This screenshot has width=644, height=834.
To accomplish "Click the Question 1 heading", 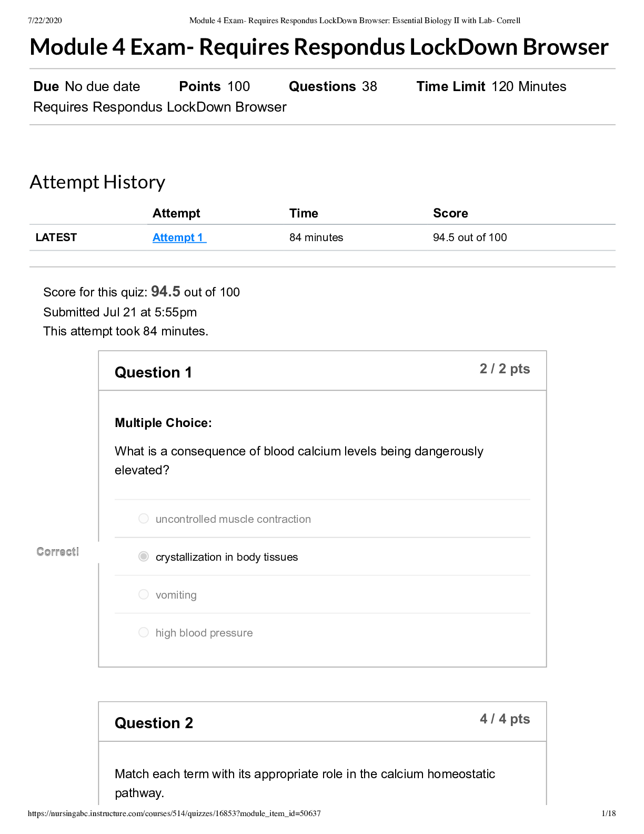I will [x=153, y=373].
